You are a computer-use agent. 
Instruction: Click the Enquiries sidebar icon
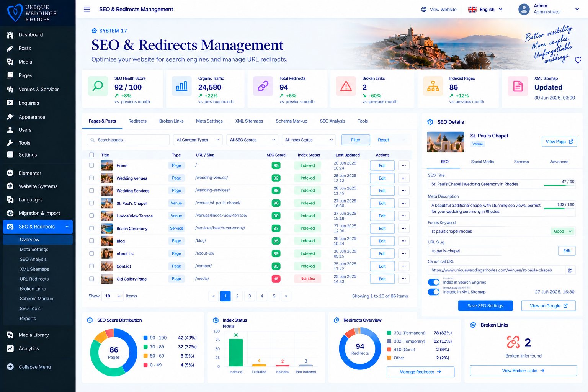[10, 103]
